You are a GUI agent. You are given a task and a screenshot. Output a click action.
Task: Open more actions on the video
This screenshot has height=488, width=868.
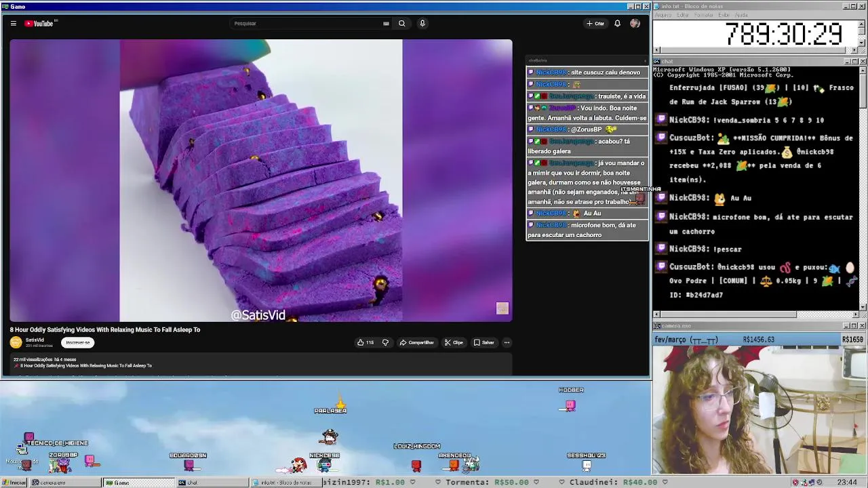point(507,342)
